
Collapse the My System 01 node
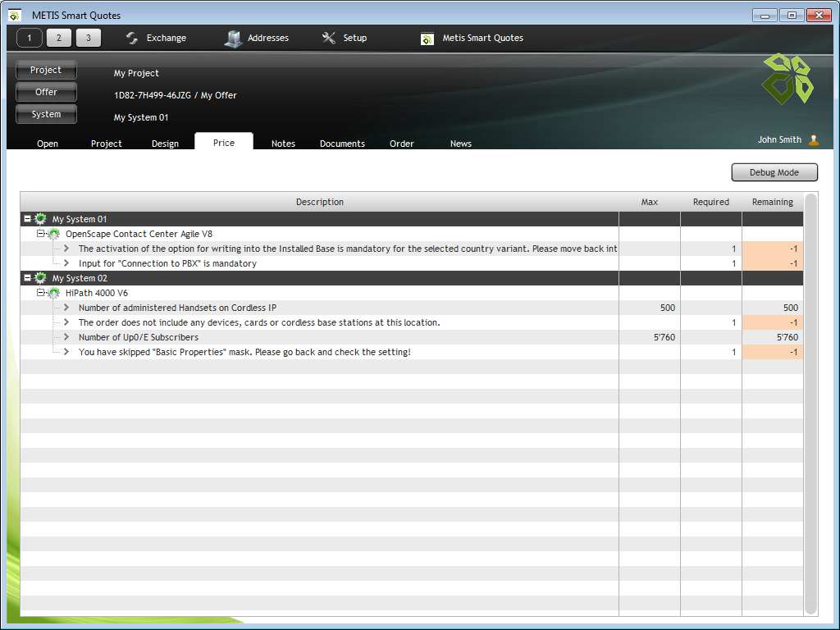[27, 218]
